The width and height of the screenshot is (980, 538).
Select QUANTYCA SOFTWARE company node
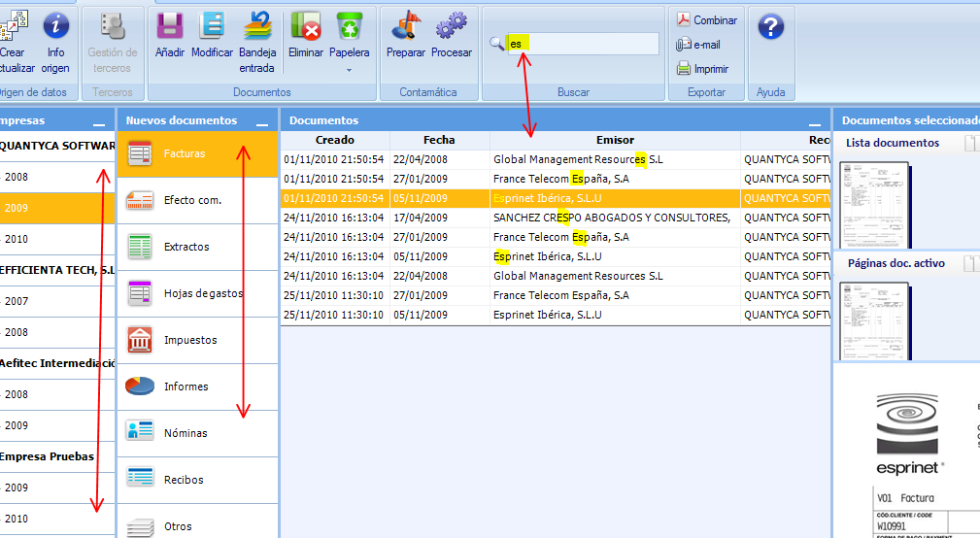tap(57, 147)
